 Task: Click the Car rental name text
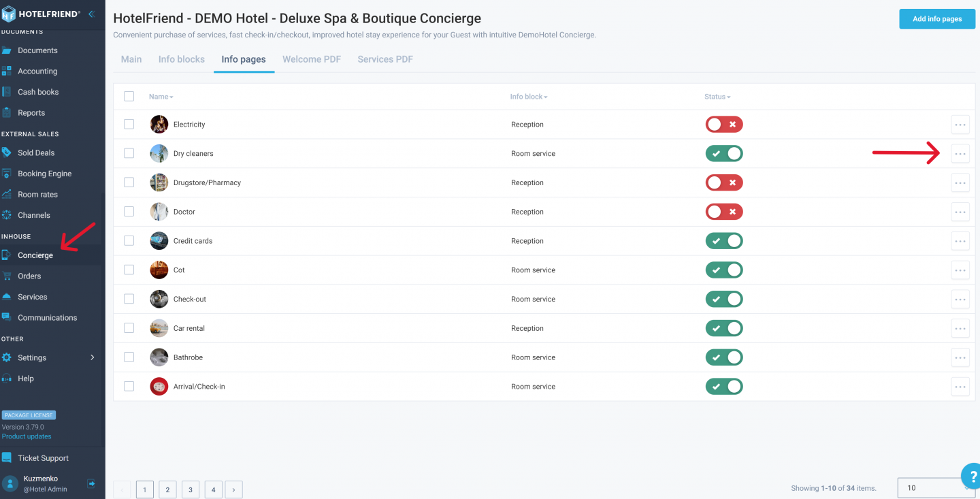pos(189,328)
